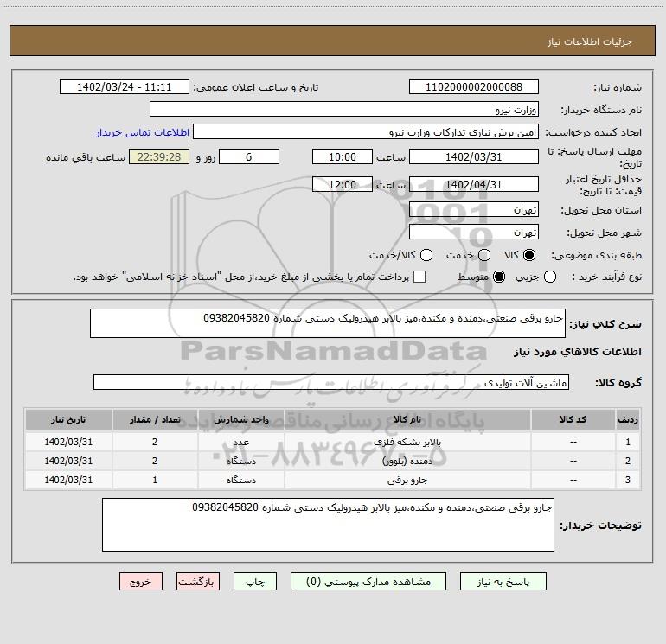Open مشاهده مدارک پیوستی (0) button
Screen dimensions: 666x644
(x=368, y=582)
